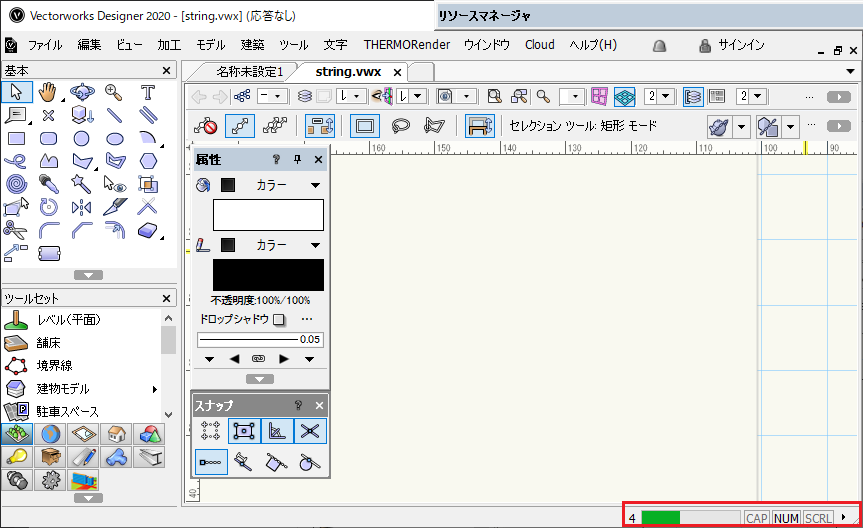Switch to the 名称未設定1 tab
This screenshot has height=528, width=863.
249,72
